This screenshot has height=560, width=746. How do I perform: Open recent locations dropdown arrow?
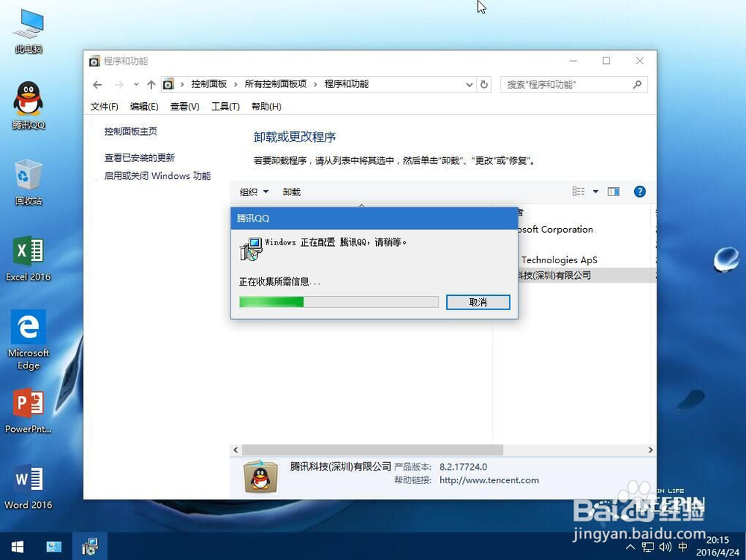pyautogui.click(x=136, y=84)
